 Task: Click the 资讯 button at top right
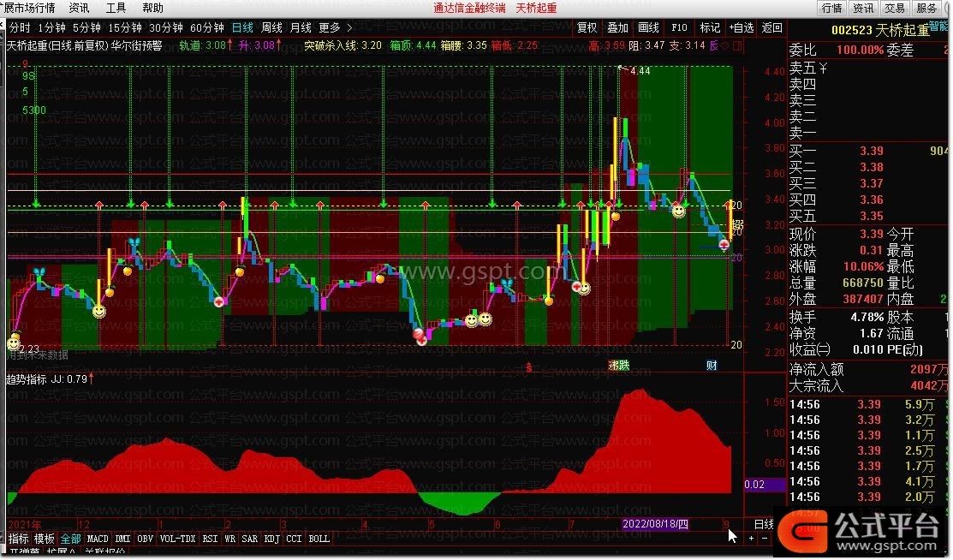(863, 8)
